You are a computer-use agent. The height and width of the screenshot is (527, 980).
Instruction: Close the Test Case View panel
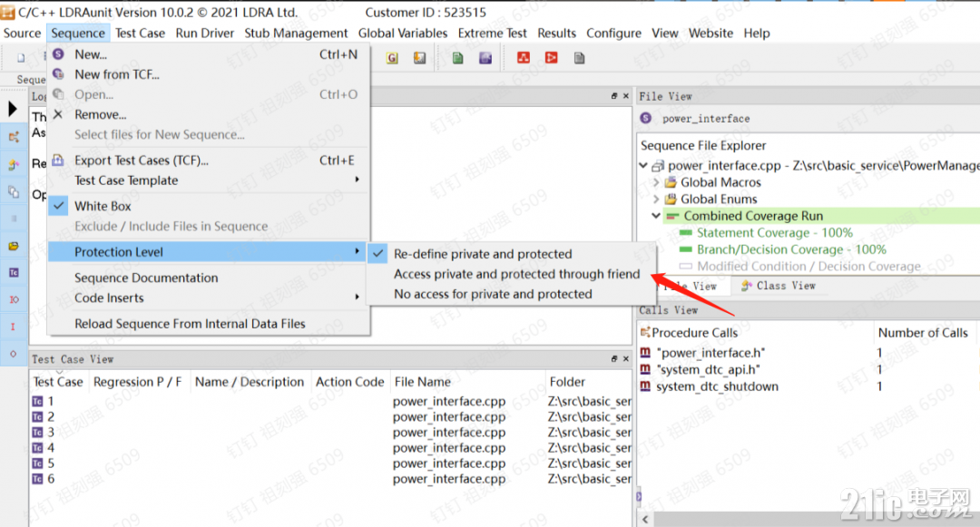point(625,359)
